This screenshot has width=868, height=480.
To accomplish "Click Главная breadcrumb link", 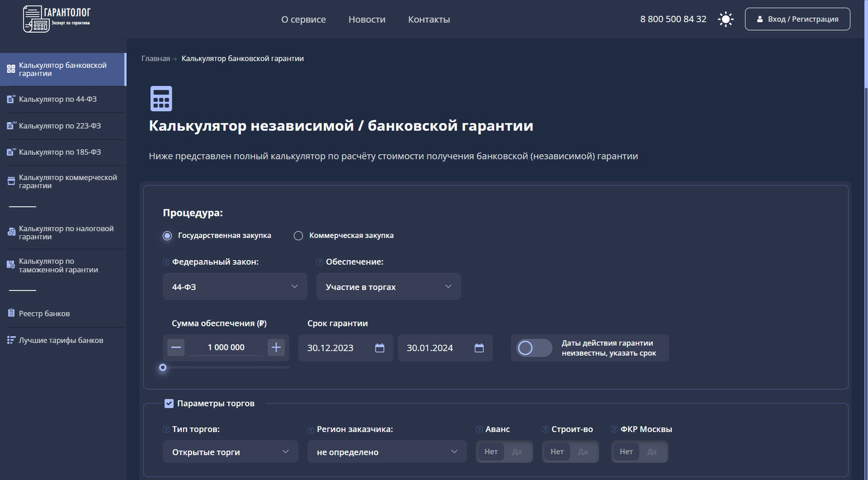I will pyautogui.click(x=155, y=59).
